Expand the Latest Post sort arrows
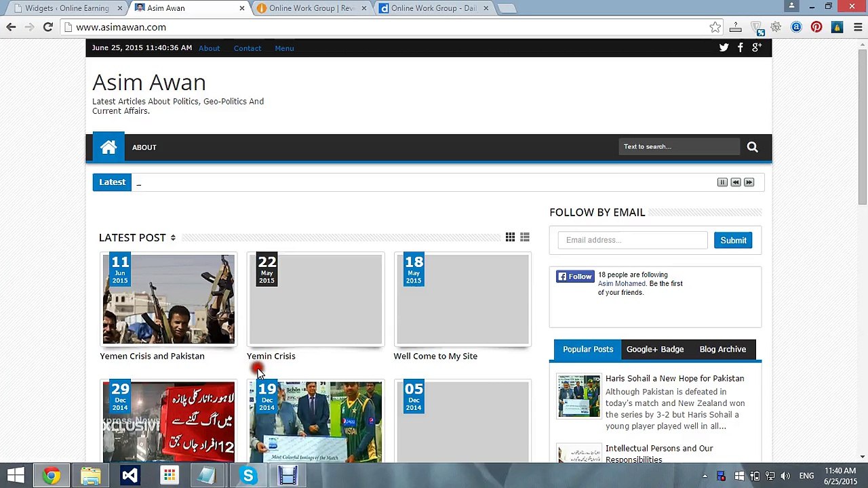The image size is (868, 488). [173, 238]
